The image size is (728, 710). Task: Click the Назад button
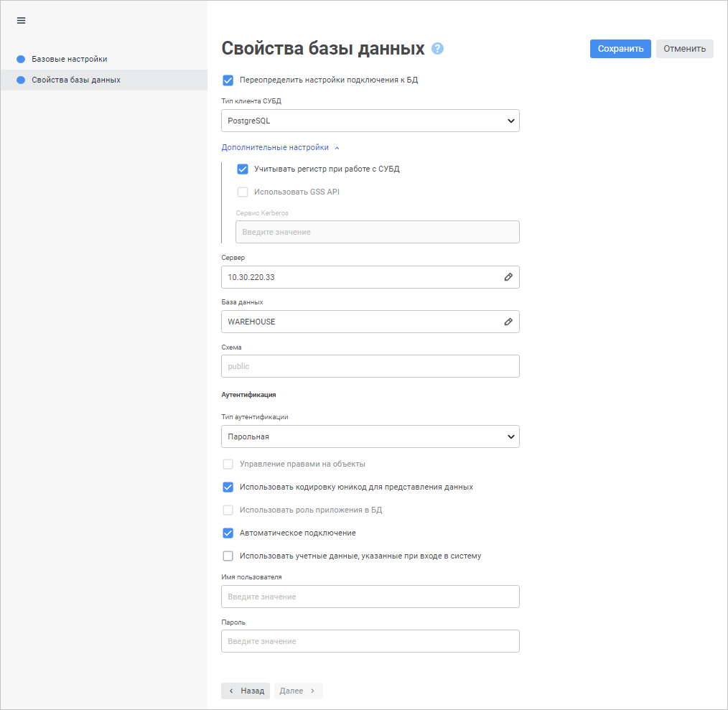[x=246, y=691]
